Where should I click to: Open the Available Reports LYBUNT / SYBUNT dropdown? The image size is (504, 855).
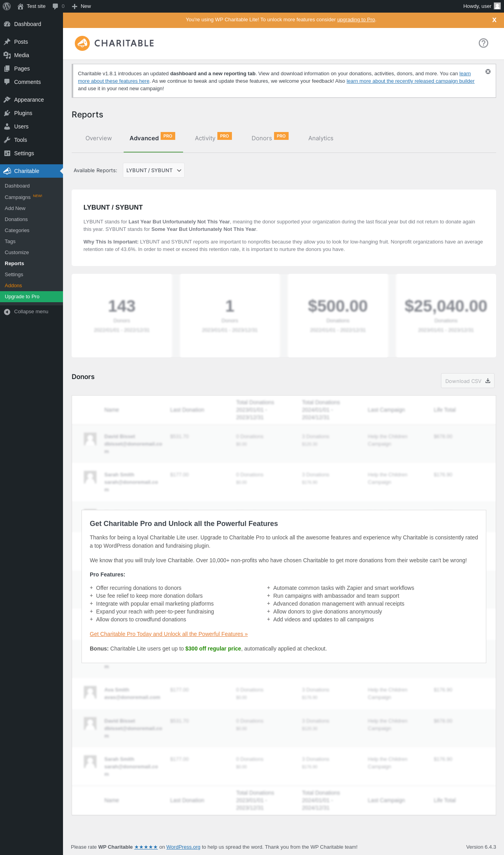[x=154, y=170]
